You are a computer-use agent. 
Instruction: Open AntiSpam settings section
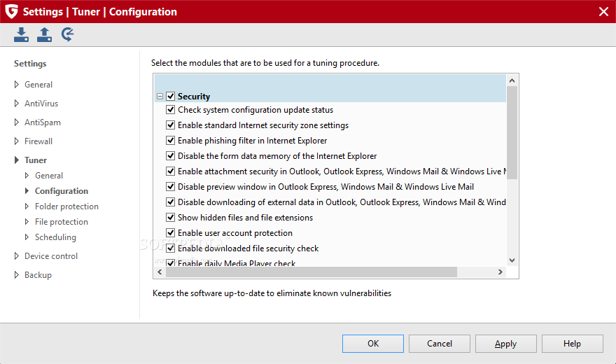43,122
